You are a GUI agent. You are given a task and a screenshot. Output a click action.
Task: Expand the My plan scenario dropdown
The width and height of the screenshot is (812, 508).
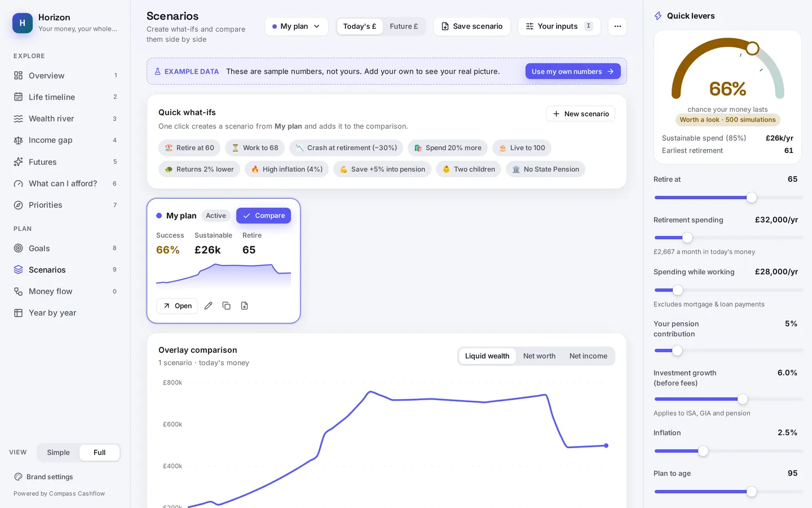click(296, 26)
